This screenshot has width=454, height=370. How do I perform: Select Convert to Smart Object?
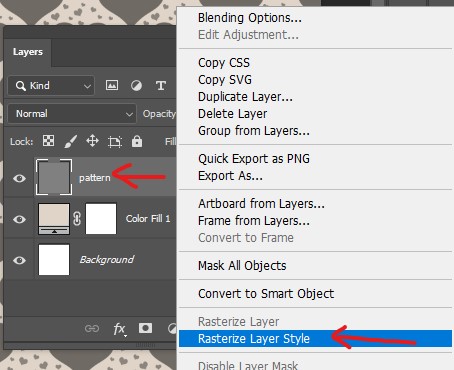[x=266, y=294]
